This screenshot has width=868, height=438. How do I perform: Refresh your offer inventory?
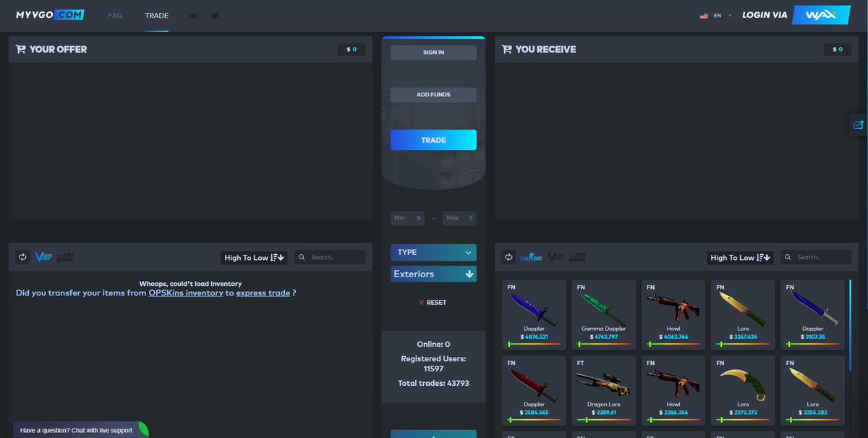(x=22, y=257)
